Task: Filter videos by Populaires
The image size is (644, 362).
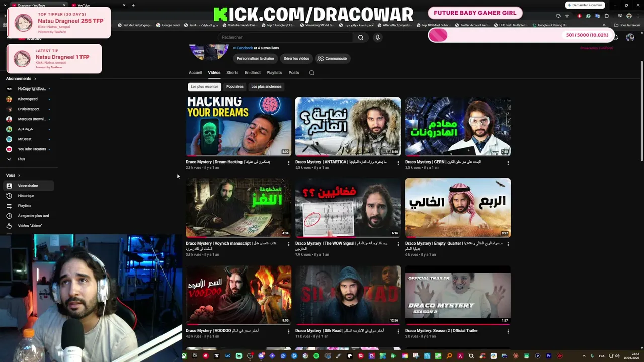Action: pos(235,87)
